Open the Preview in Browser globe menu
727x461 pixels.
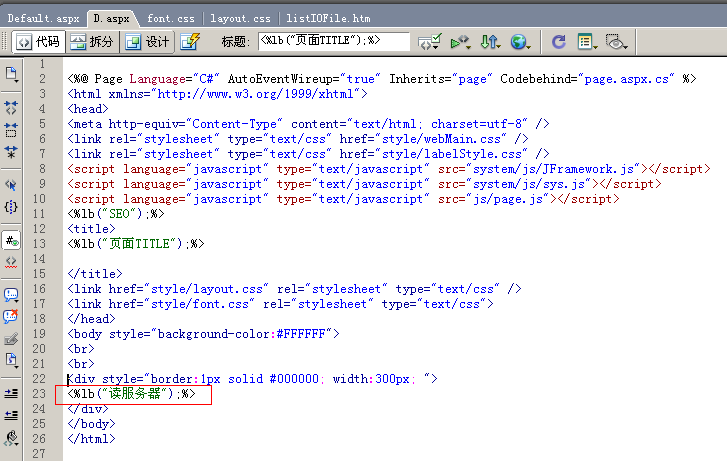click(x=520, y=42)
